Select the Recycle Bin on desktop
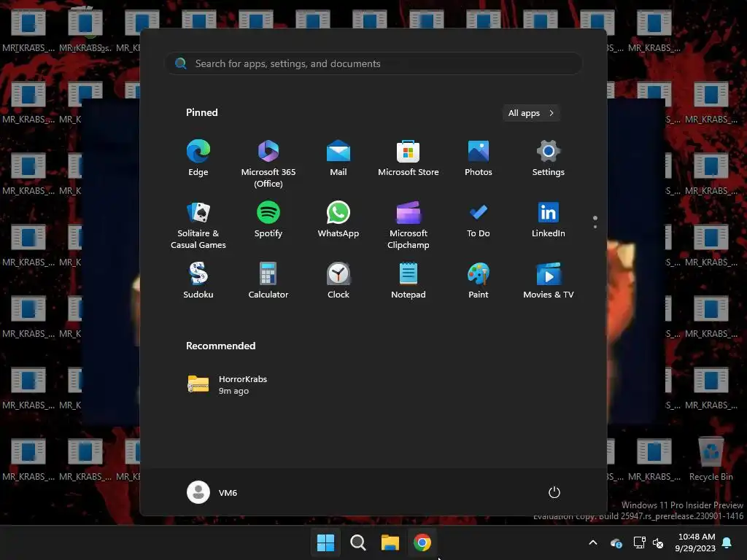The image size is (747, 560). pyautogui.click(x=711, y=459)
